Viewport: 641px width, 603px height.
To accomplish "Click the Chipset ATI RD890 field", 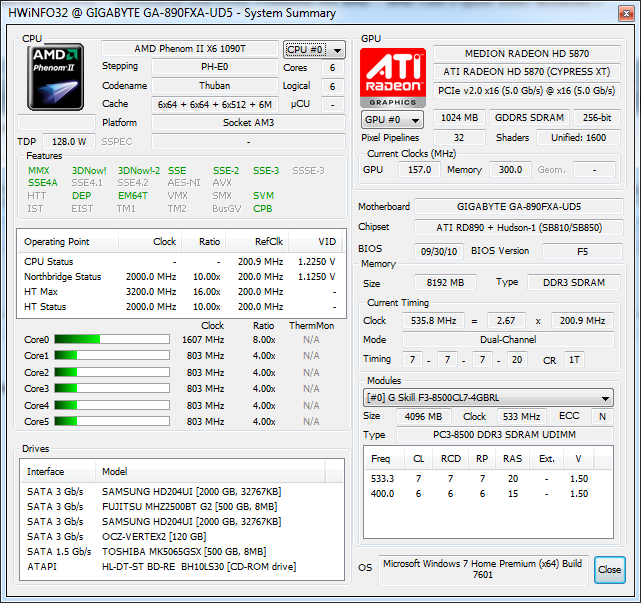I will click(519, 228).
